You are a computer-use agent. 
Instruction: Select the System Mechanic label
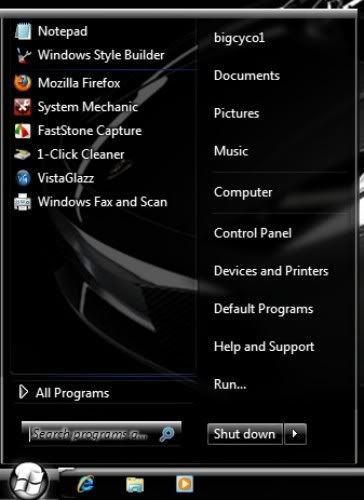88,107
